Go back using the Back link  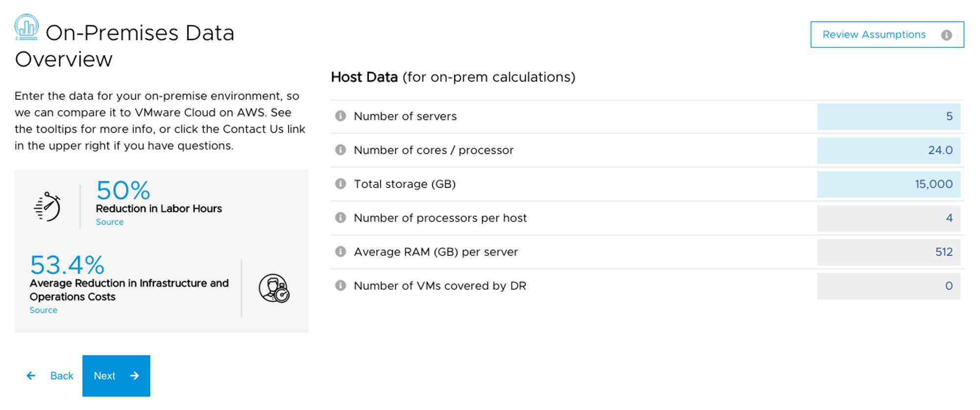click(61, 376)
